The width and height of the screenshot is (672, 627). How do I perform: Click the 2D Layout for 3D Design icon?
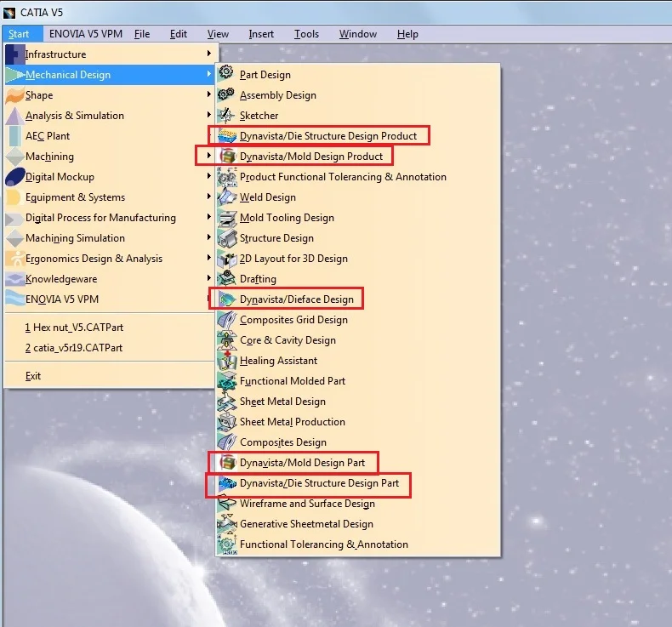[227, 259]
